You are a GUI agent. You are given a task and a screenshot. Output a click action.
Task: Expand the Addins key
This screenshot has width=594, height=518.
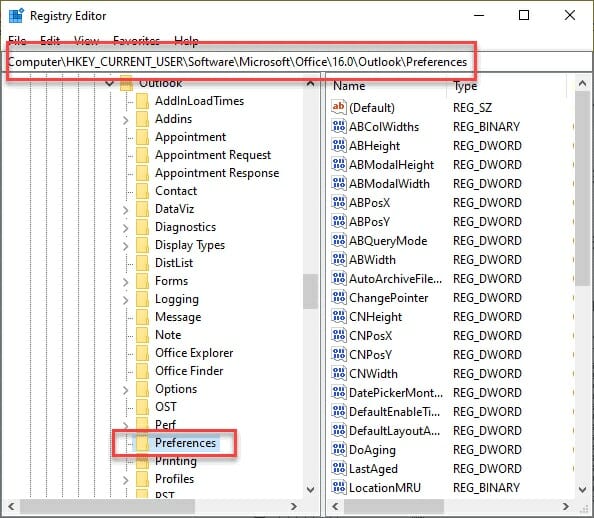point(126,120)
